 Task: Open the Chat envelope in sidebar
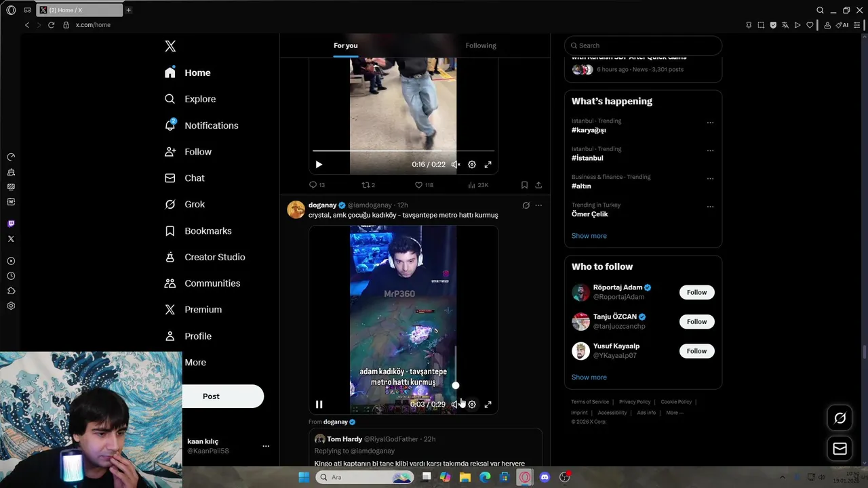[x=184, y=178]
